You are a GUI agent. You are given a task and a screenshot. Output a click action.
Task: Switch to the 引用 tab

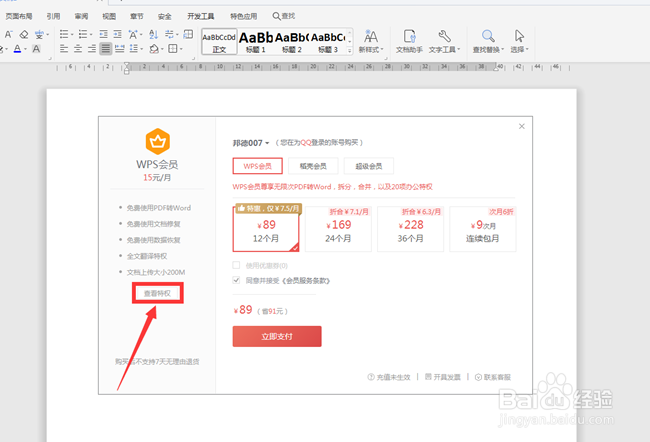[x=53, y=16]
